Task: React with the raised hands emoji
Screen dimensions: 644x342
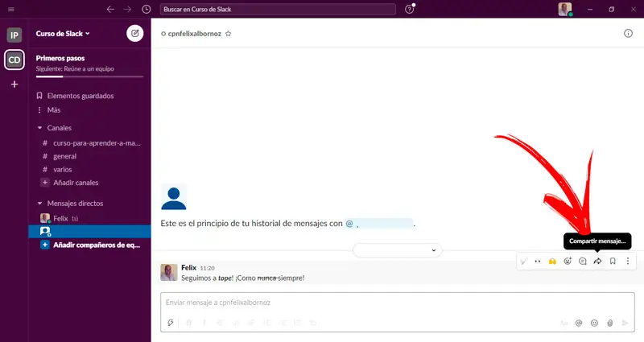Action: click(x=552, y=261)
